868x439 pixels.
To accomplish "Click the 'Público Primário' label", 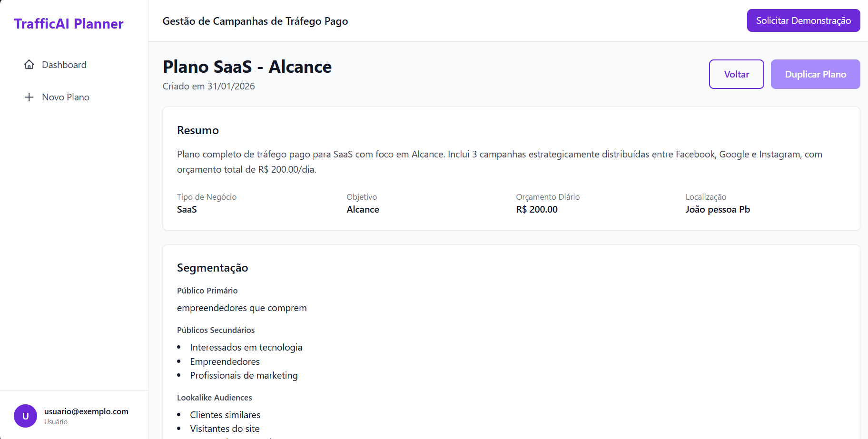I will (x=207, y=291).
